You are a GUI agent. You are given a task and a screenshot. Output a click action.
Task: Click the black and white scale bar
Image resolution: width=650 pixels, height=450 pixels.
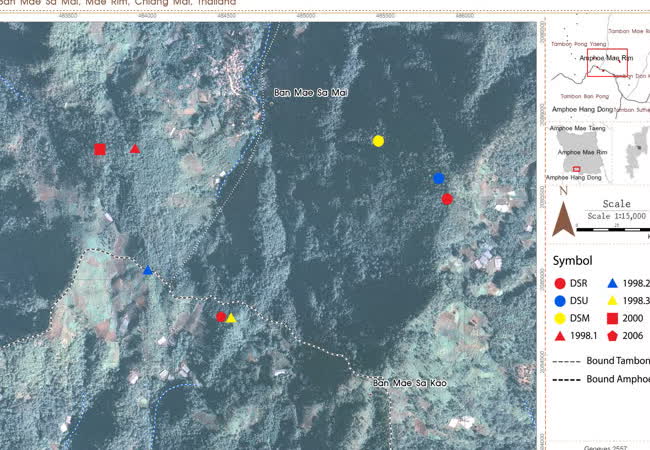pos(613,229)
